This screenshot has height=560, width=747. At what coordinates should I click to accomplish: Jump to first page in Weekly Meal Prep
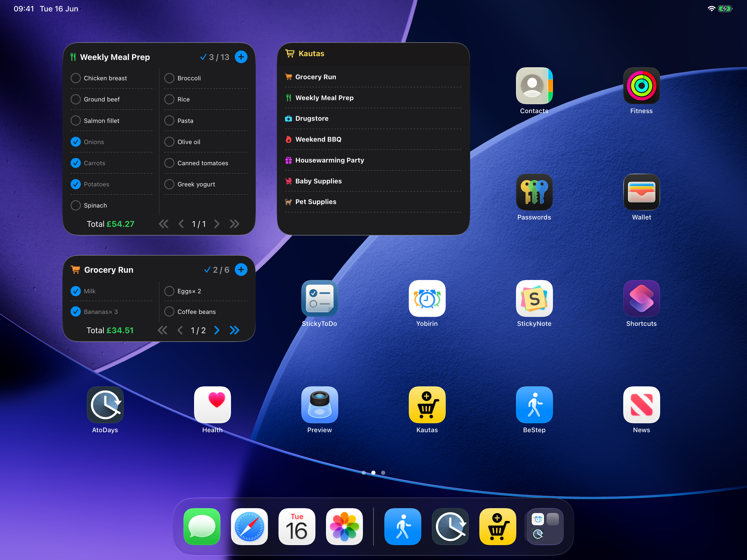pyautogui.click(x=163, y=224)
